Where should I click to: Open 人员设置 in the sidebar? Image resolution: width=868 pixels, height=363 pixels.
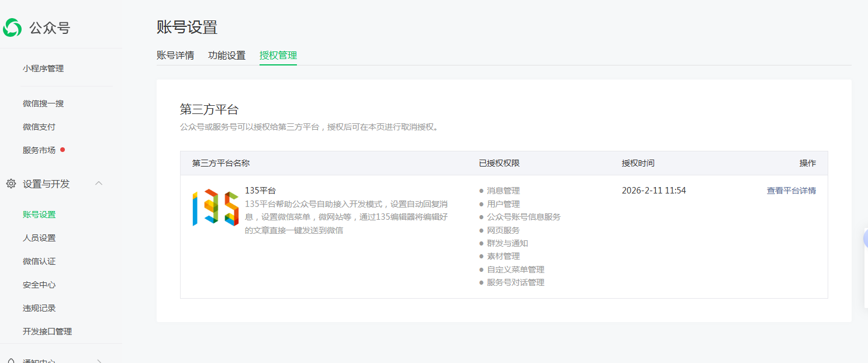[x=39, y=238]
